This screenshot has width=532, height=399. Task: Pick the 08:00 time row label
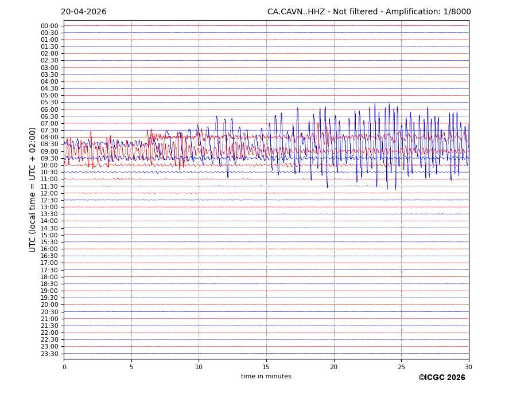(x=49, y=138)
